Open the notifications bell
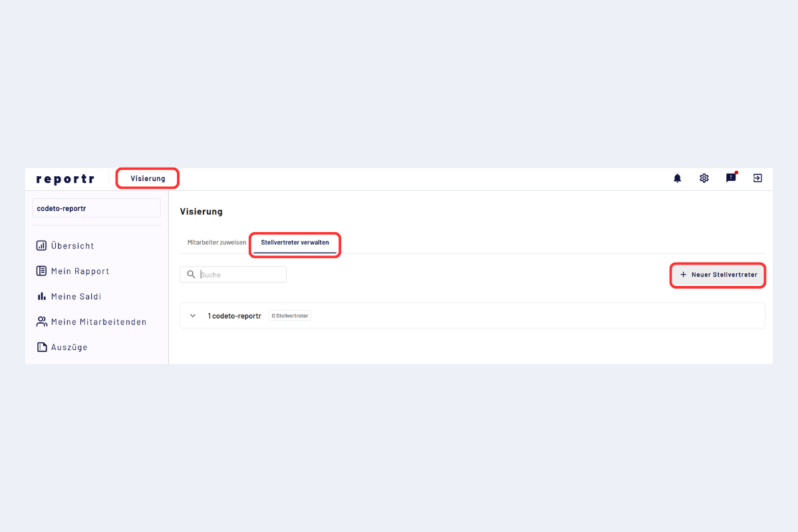798x532 pixels. click(x=678, y=178)
